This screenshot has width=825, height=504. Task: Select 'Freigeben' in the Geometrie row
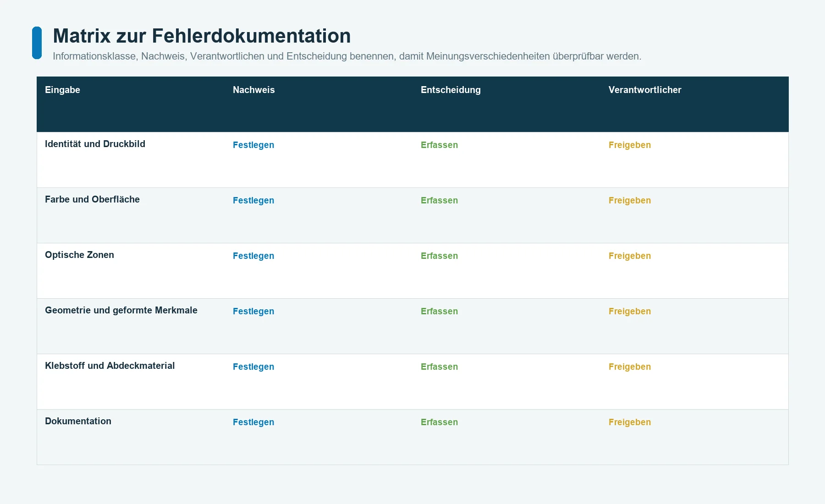coord(630,311)
